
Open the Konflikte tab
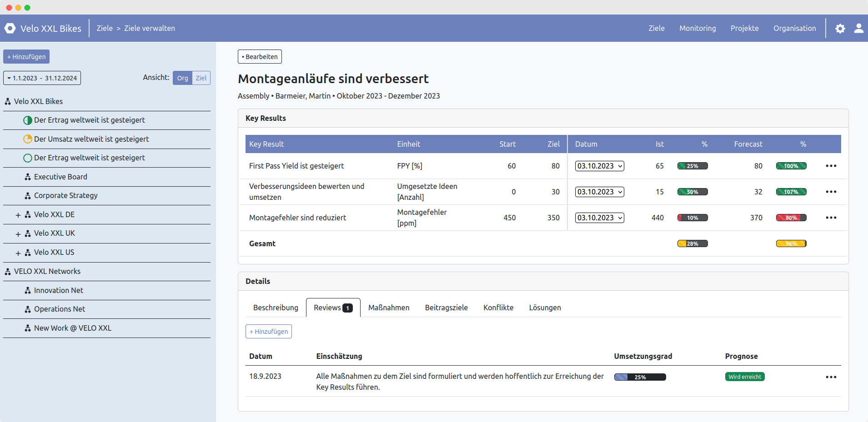[498, 308]
